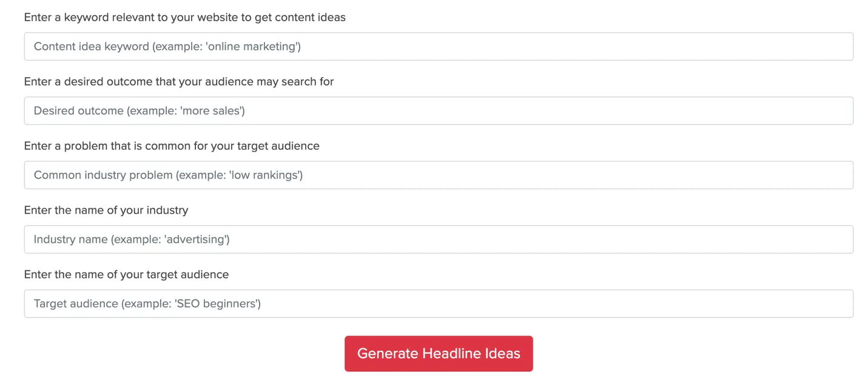Click the 'Enter the name of your industry' label
Screen dimensions: 868x386
point(106,211)
